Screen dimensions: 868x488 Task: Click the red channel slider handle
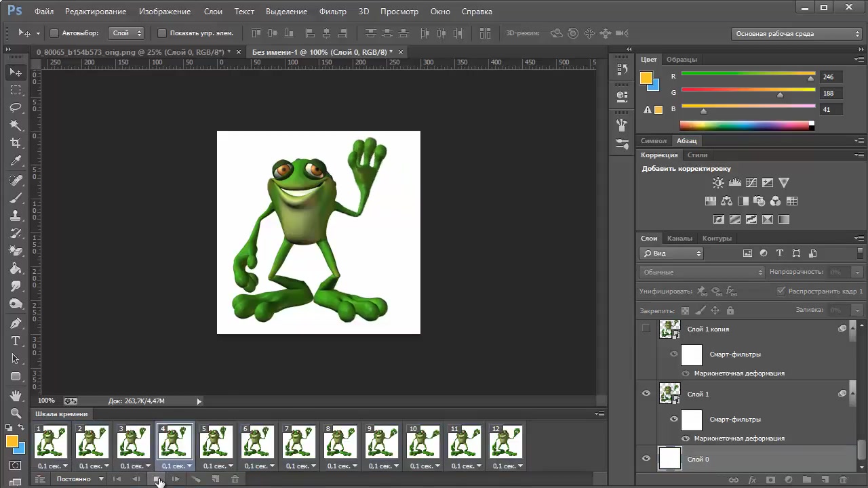(810, 79)
